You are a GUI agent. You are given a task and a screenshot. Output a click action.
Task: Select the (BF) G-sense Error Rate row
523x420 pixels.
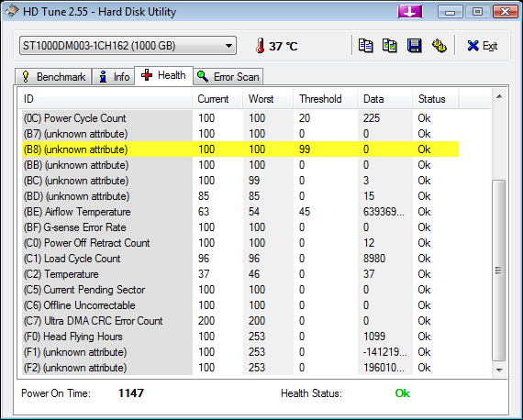tap(240, 227)
